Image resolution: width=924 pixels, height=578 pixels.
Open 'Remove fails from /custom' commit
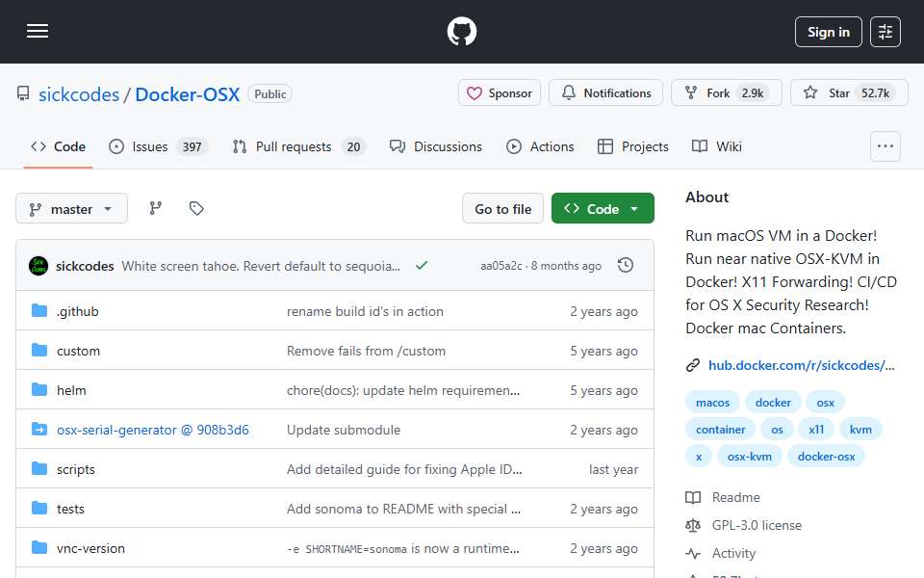(x=366, y=351)
